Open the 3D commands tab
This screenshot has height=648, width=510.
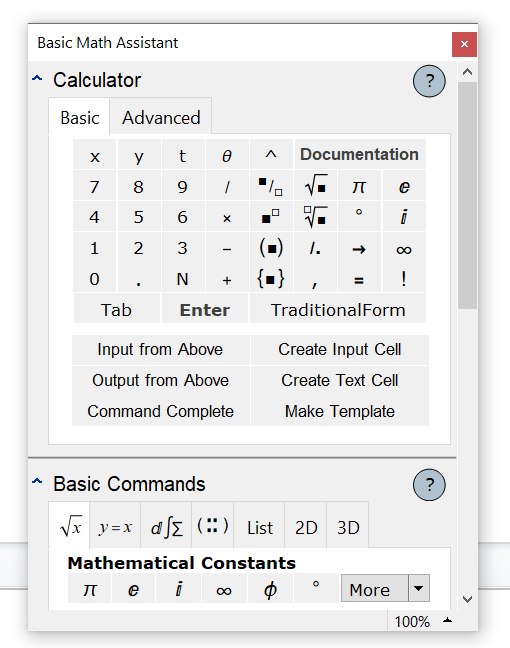click(x=348, y=527)
